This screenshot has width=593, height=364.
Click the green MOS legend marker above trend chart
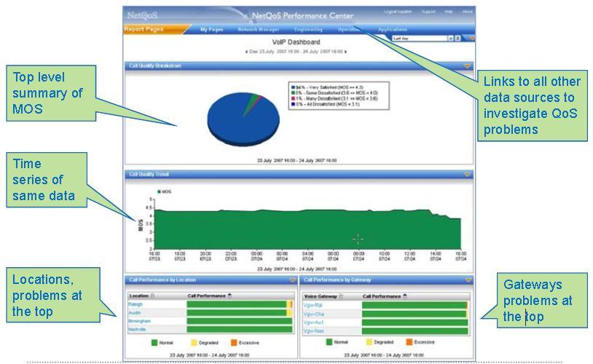tap(160, 191)
